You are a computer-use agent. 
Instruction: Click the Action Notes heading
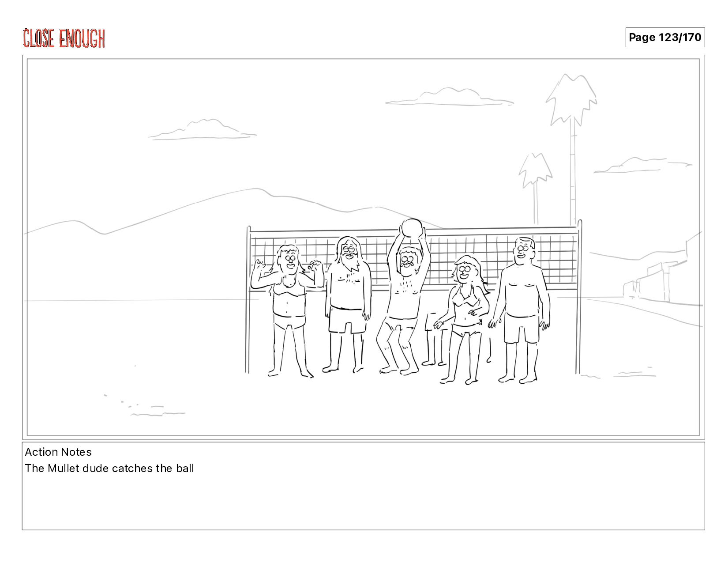(58, 452)
